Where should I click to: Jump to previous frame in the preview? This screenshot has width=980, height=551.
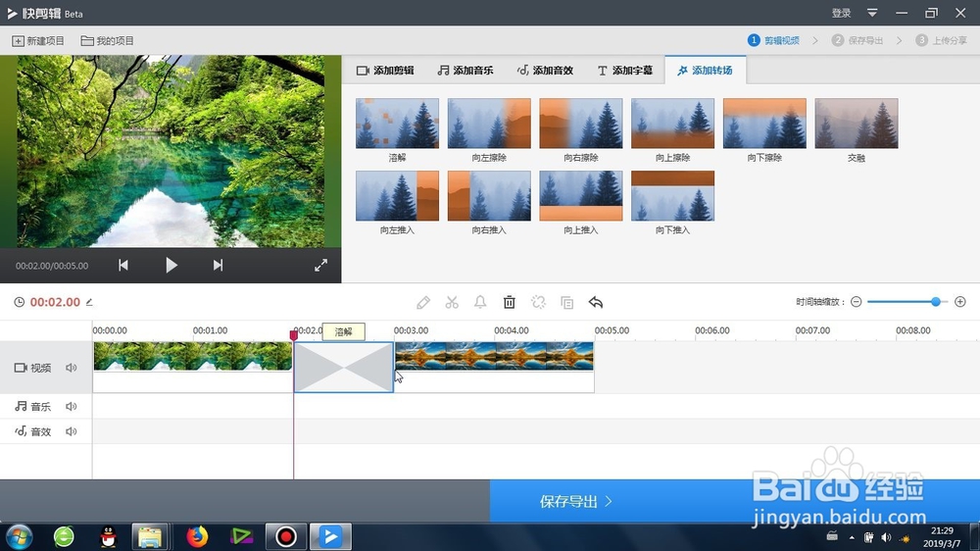coord(123,265)
